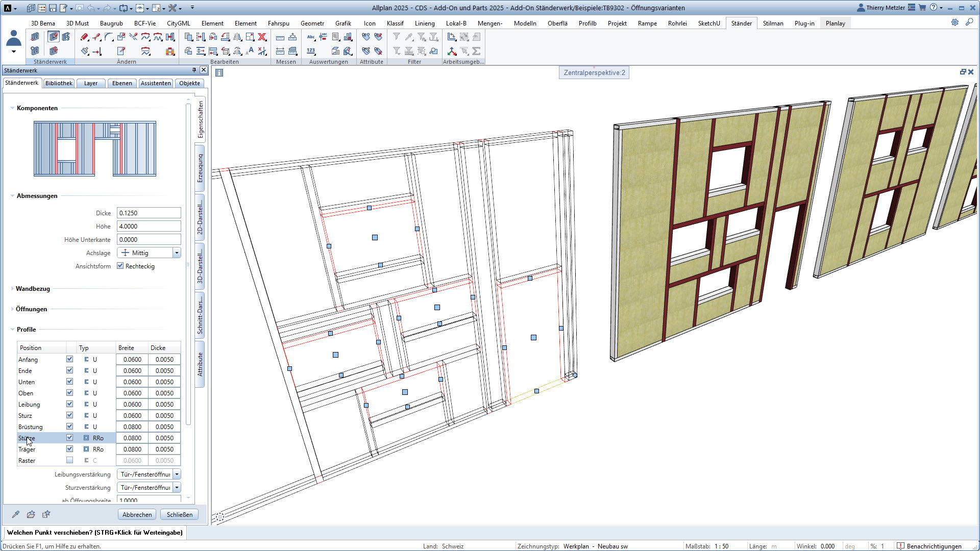Open Benachrichtigungen in status bar

[x=929, y=546]
